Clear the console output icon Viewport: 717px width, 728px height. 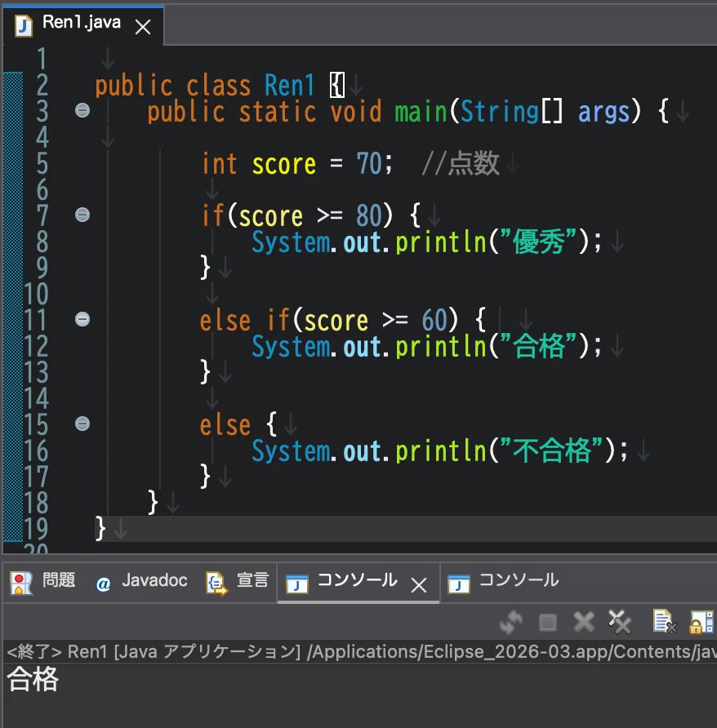click(665, 621)
